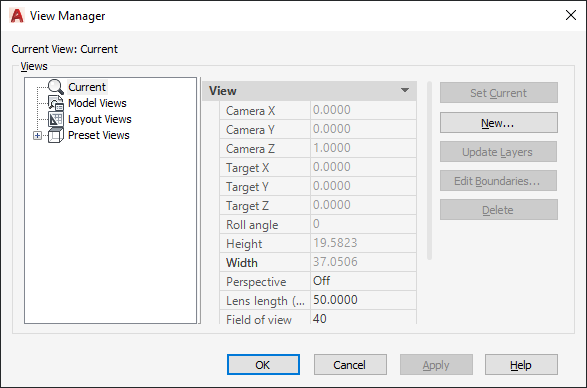Screen dimensions: 587x388
Task: Select the Current view magnifier icon
Action: (x=55, y=87)
